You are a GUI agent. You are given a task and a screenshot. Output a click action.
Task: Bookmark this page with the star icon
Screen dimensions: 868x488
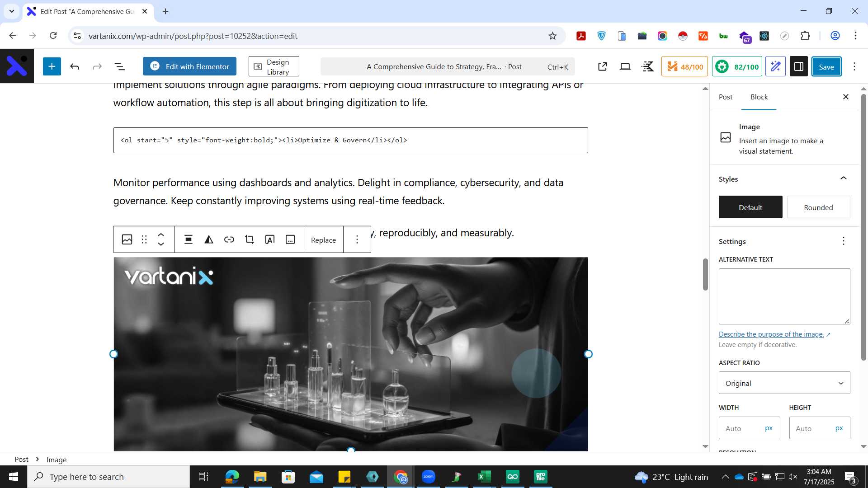[552, 36]
